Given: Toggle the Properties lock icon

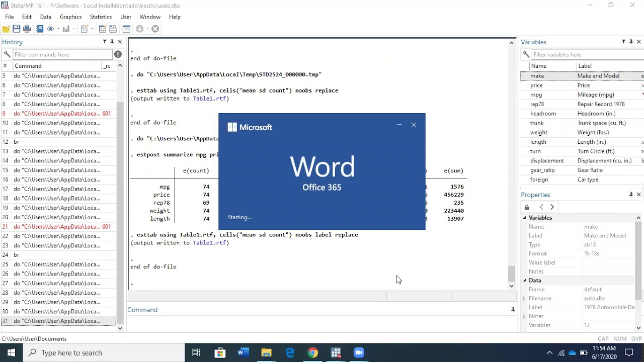Looking at the screenshot, I should [x=527, y=207].
